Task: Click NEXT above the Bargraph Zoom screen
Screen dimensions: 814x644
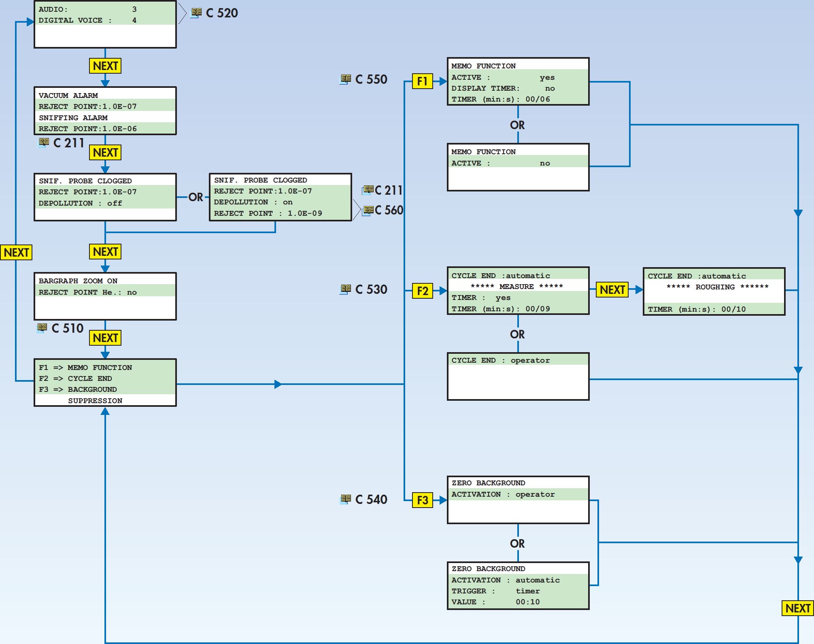Action: pos(105,251)
